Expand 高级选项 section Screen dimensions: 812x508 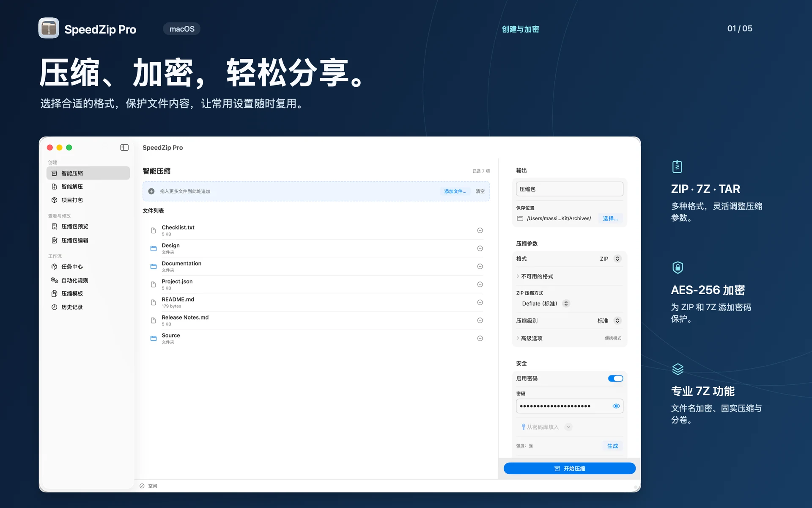coord(529,338)
